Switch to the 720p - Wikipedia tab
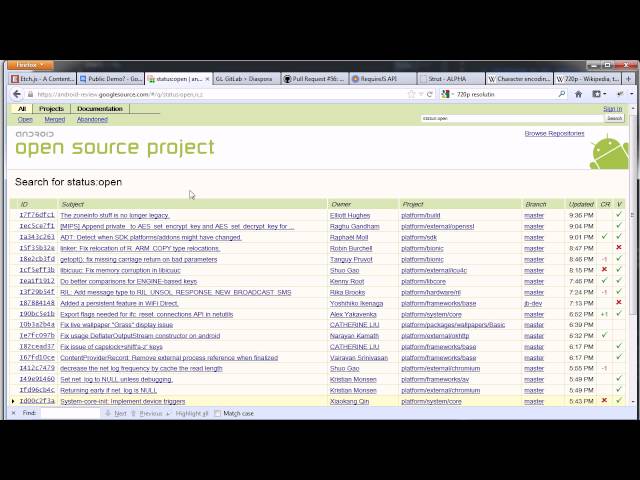 (x=587, y=79)
